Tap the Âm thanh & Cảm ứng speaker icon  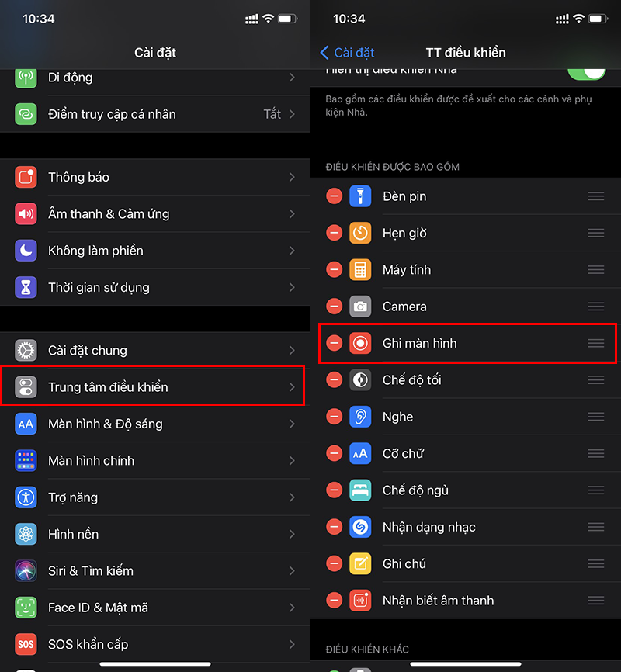click(x=26, y=214)
